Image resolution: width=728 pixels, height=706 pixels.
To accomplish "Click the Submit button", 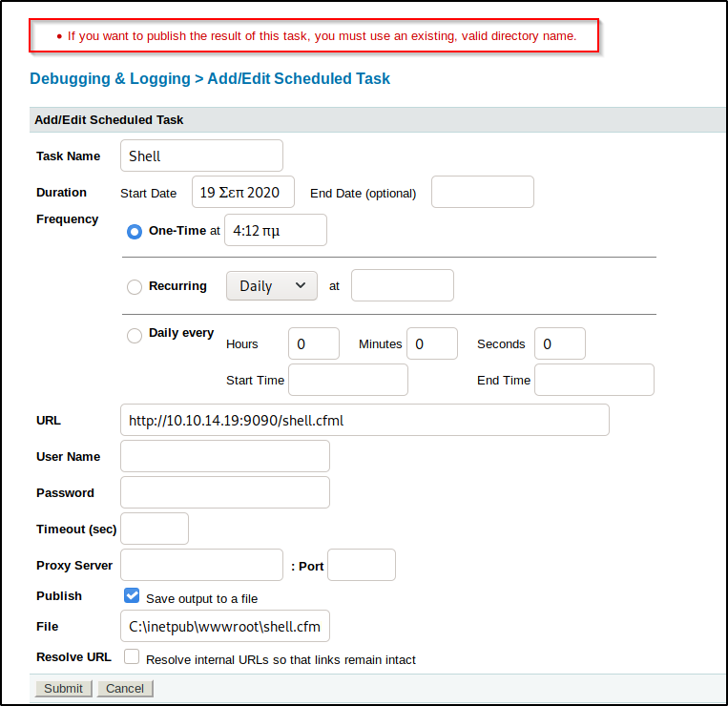I will point(64,688).
